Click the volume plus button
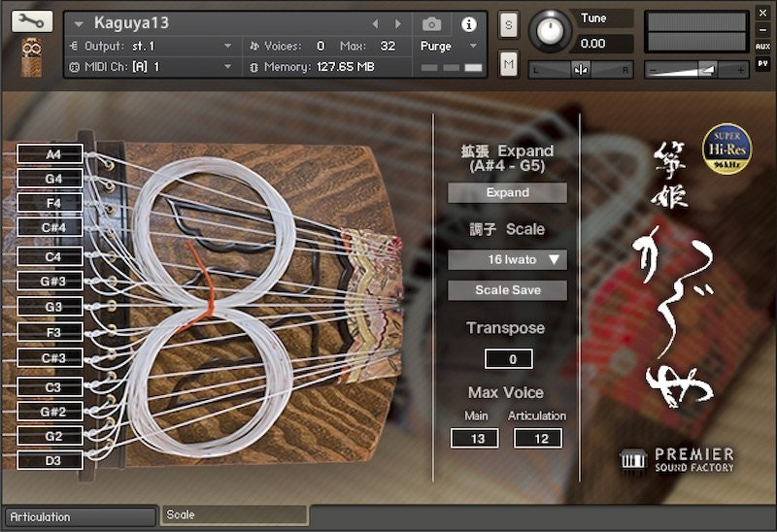777x532 pixels. pos(740,70)
